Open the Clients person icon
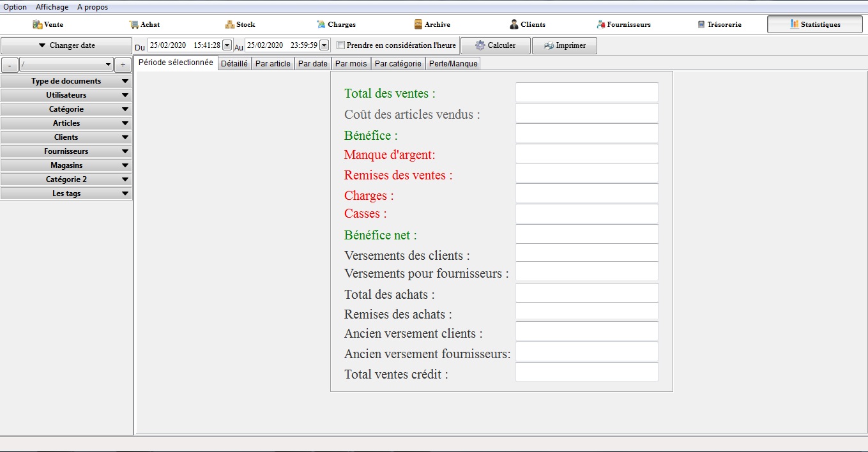 click(514, 24)
